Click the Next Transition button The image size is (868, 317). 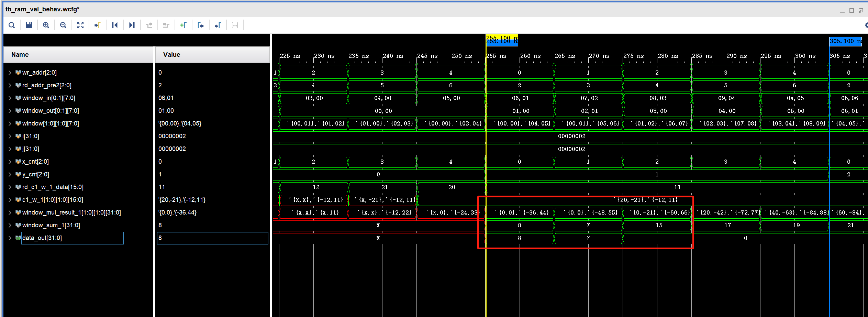[166, 25]
